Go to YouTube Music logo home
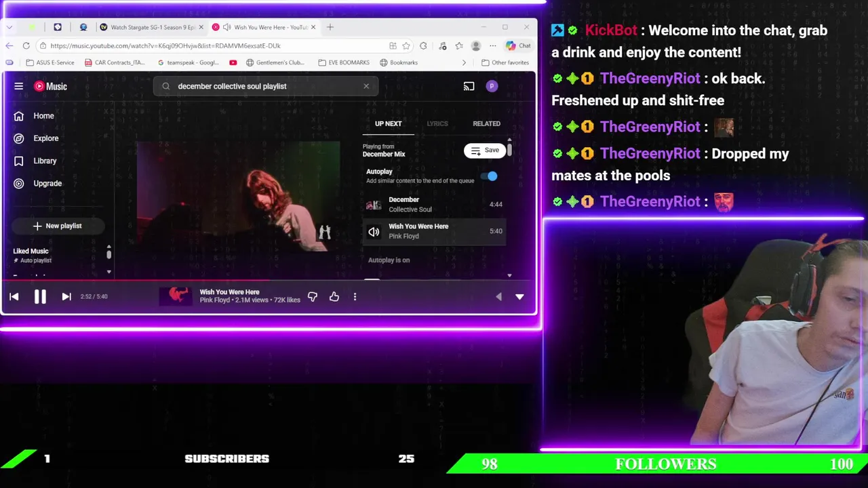Screen dimensions: 868x488 click(51, 86)
